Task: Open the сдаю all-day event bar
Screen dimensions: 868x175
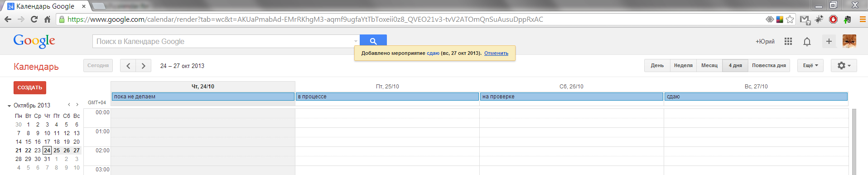Action: (x=756, y=97)
